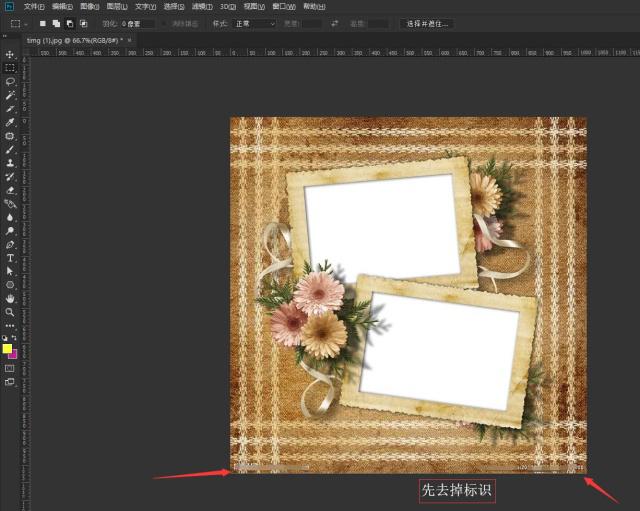This screenshot has height=511, width=640.
Task: Reset default foreground and background colors
Action: point(4,338)
